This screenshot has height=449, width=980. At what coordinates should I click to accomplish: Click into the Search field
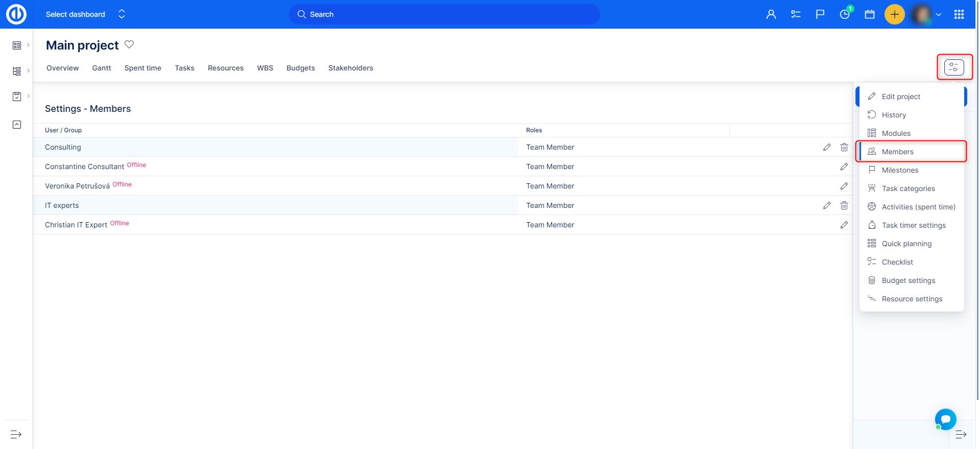[x=444, y=14]
